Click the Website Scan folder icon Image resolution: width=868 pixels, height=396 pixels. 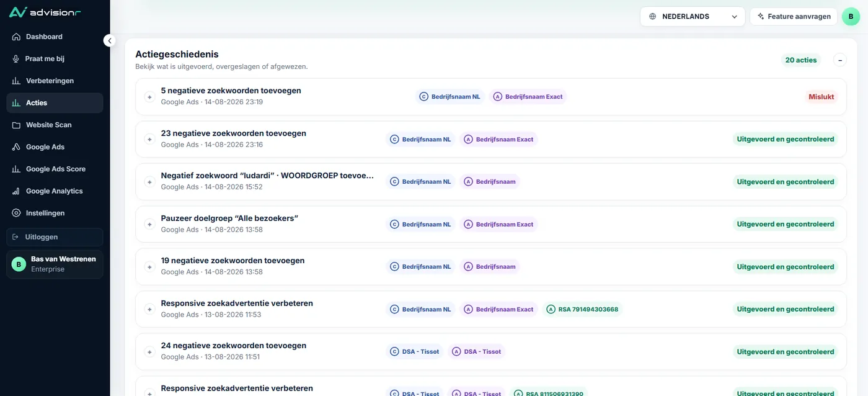pyautogui.click(x=16, y=125)
